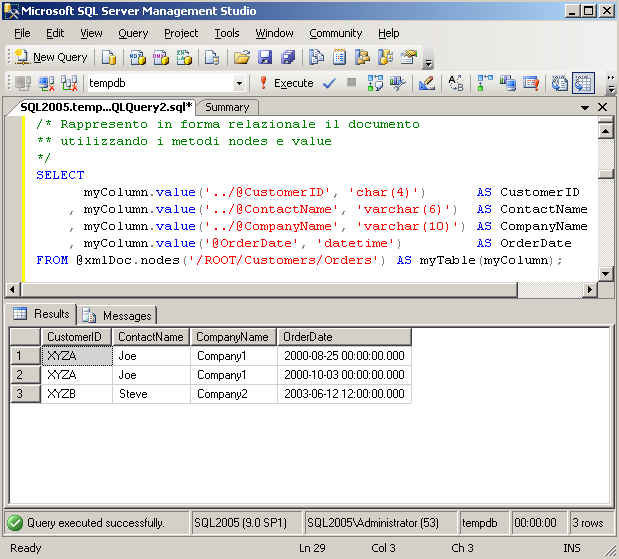Viewport: 619px width, 559px height.
Task: Click editor horizontal scrollbar left arrow
Action: [12, 290]
